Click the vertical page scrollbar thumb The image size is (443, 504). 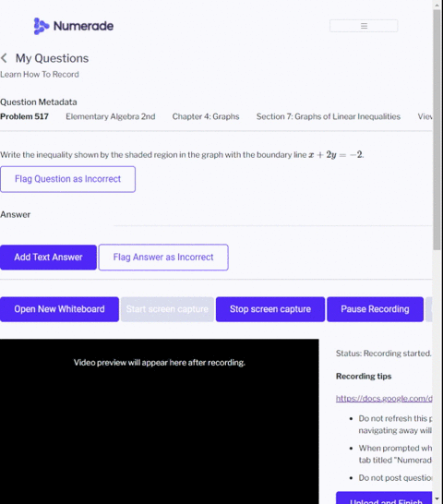pos(437,130)
